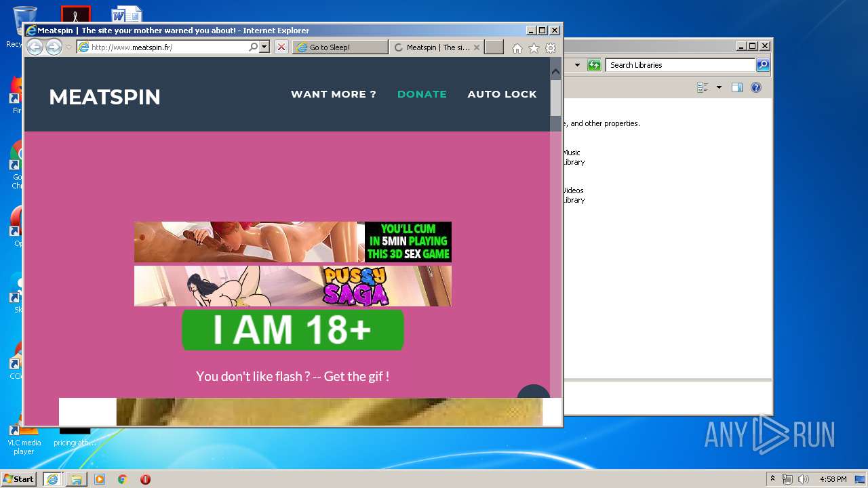Select the Word document desktop icon
This screenshot has width=868, height=488.
[127, 14]
